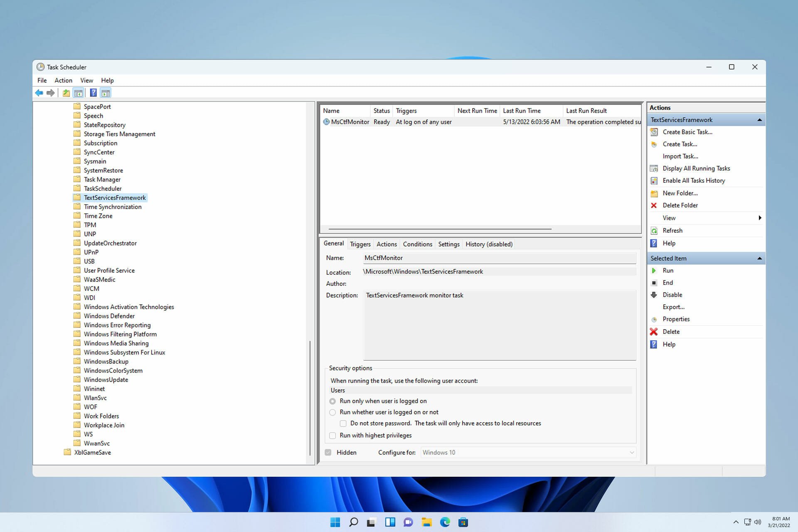Refresh the TextServicesFramework folder

[x=672, y=231]
